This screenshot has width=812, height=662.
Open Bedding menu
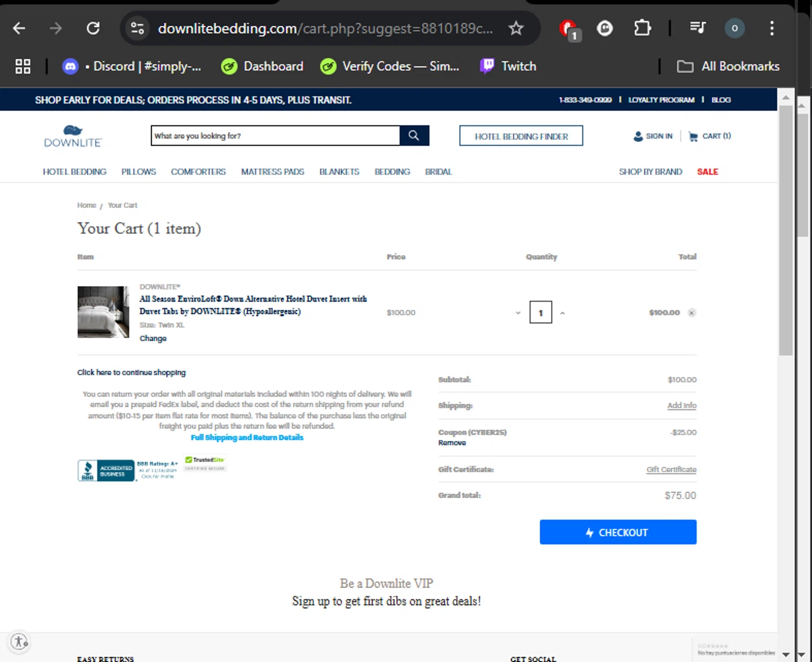[x=392, y=172]
